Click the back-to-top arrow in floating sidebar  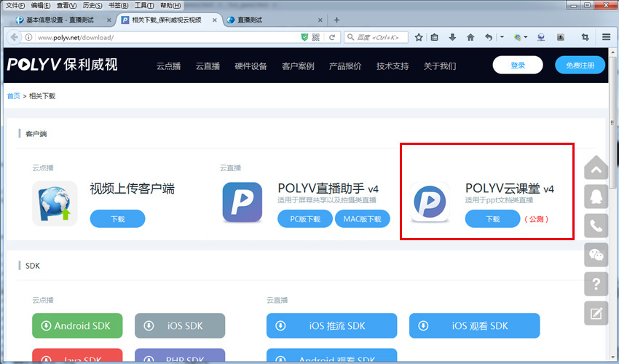coord(596,169)
